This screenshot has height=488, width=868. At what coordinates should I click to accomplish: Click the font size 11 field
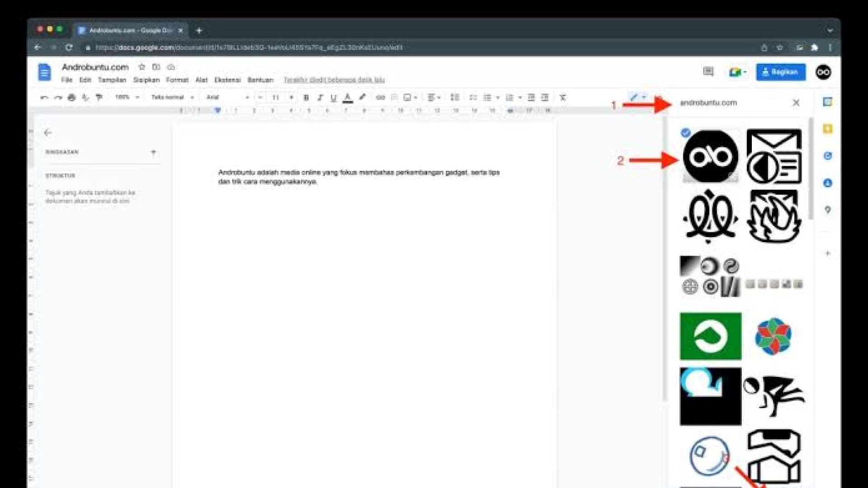click(276, 98)
